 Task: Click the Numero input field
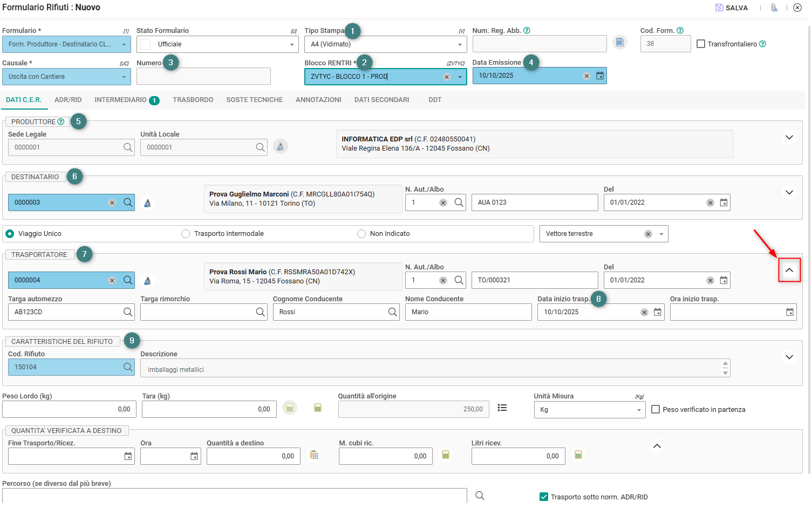coord(203,76)
